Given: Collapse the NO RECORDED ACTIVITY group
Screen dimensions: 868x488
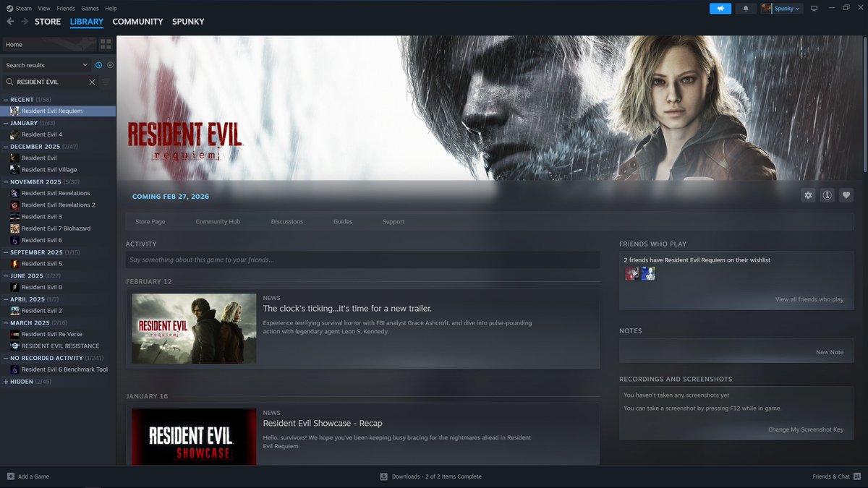Looking at the screenshot, I should pos(7,358).
